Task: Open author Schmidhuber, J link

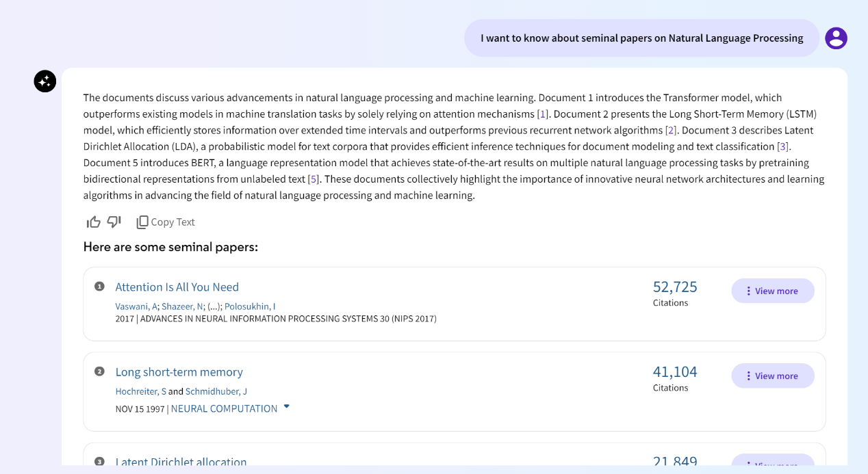Action: click(x=216, y=391)
